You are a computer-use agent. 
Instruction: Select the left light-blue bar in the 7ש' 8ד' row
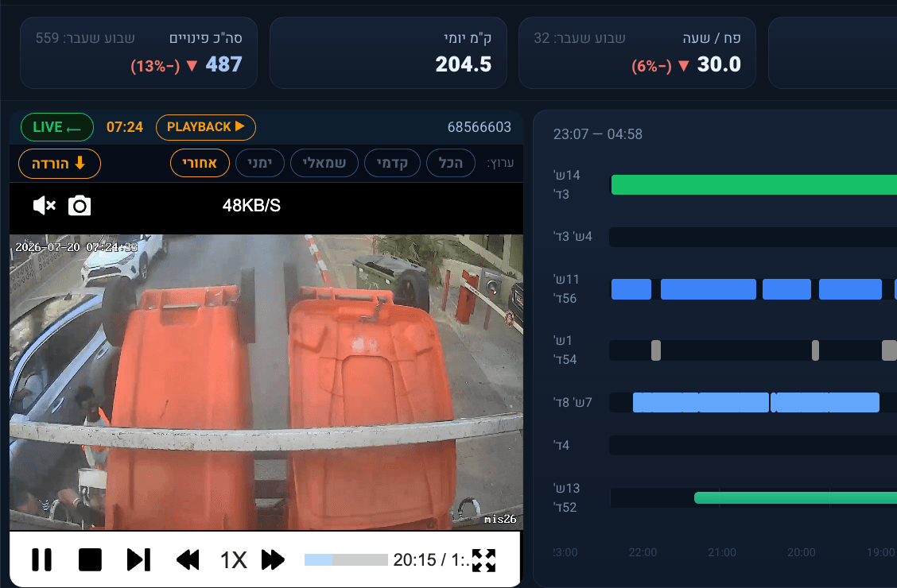click(701, 402)
